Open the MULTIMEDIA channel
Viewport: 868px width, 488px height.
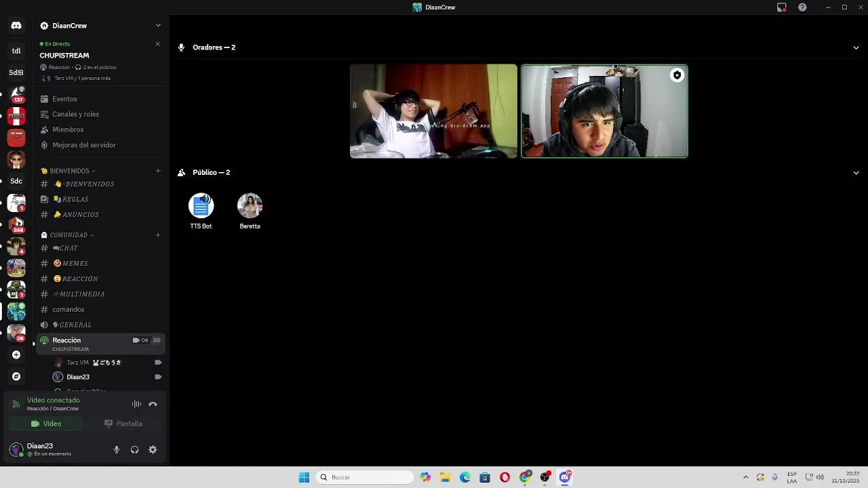pos(100,294)
